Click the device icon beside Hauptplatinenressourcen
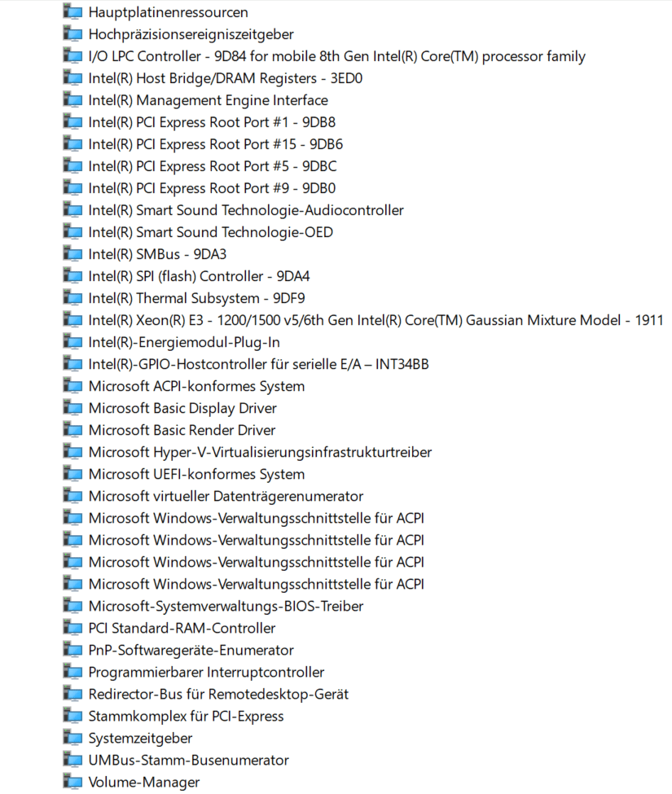 pos(72,12)
